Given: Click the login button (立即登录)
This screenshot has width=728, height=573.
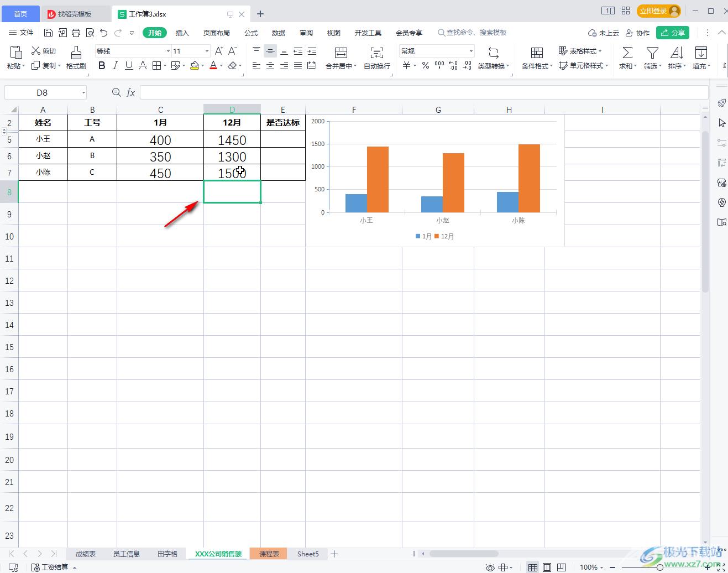Looking at the screenshot, I should pyautogui.click(x=658, y=11).
